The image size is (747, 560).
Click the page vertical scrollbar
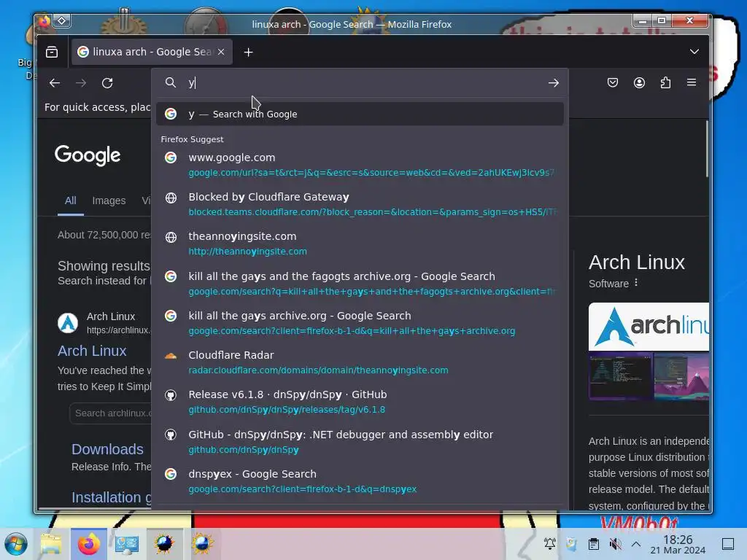pyautogui.click(x=707, y=149)
